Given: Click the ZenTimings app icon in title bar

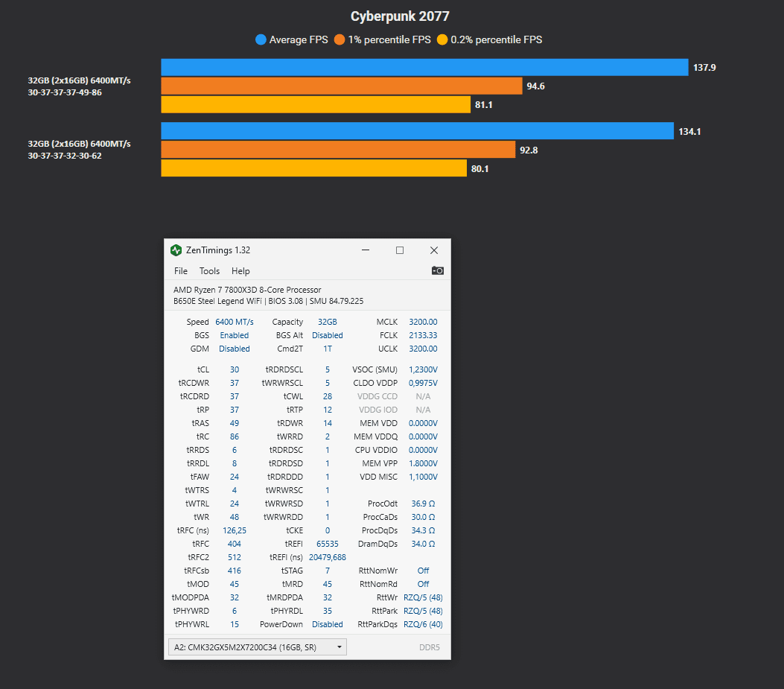Looking at the screenshot, I should click(176, 250).
